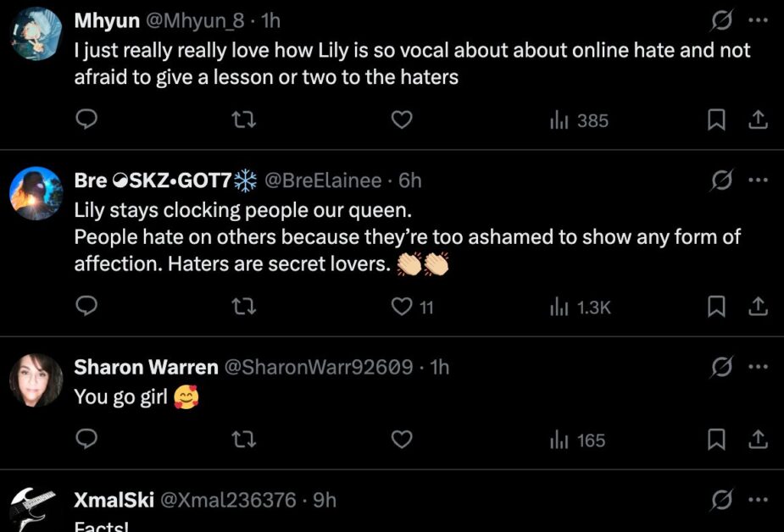Share Sharon Warren's "You go girl" tweet
The width and height of the screenshot is (784, 532).
(x=757, y=440)
